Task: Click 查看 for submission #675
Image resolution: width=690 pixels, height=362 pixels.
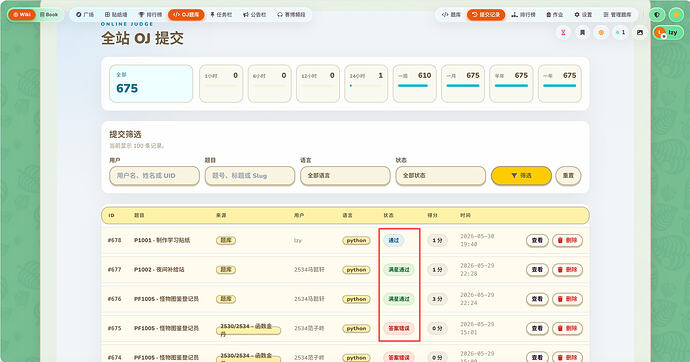Action: coord(537,328)
